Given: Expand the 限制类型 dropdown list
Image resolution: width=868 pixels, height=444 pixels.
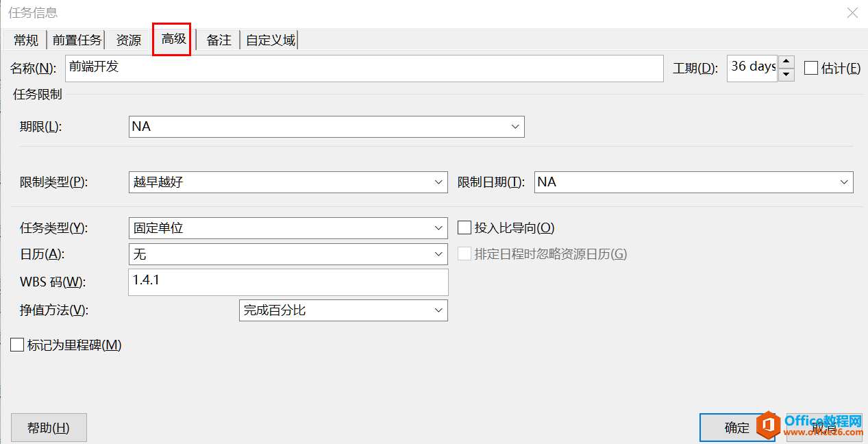Looking at the screenshot, I should 439,182.
